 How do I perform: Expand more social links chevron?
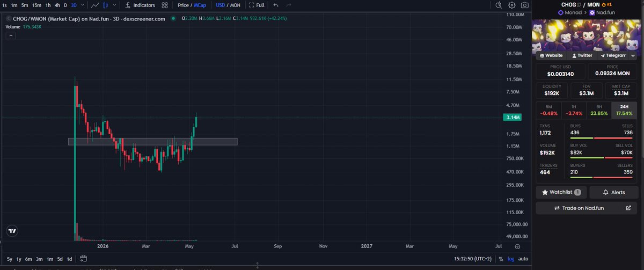tap(633, 55)
